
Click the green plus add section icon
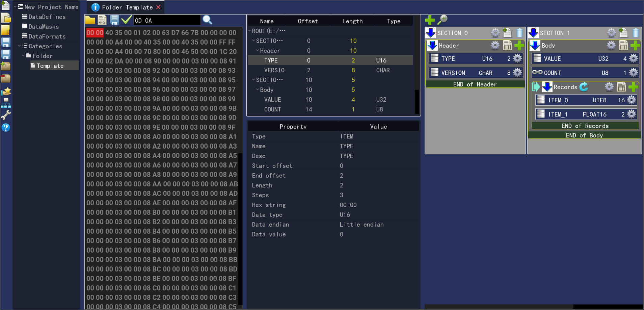click(x=430, y=20)
